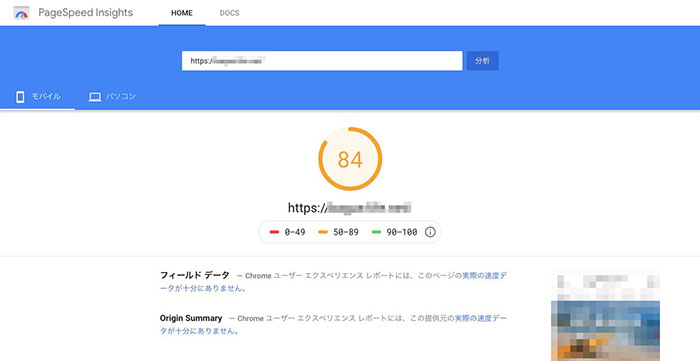Click the analyzed URL below the score
Screen dimensions: 700x361
350,208
